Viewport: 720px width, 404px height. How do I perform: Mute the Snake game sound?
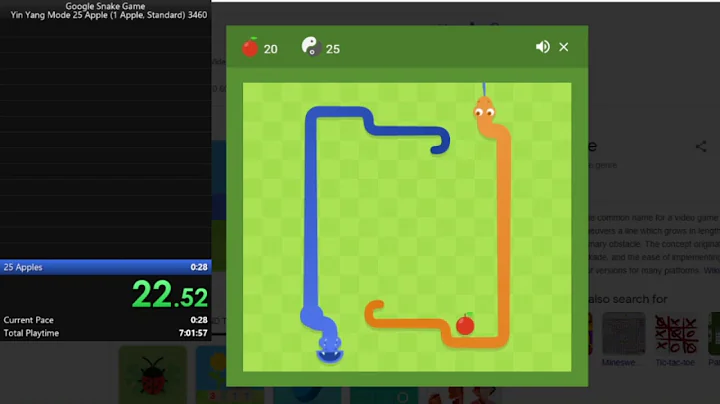point(542,47)
